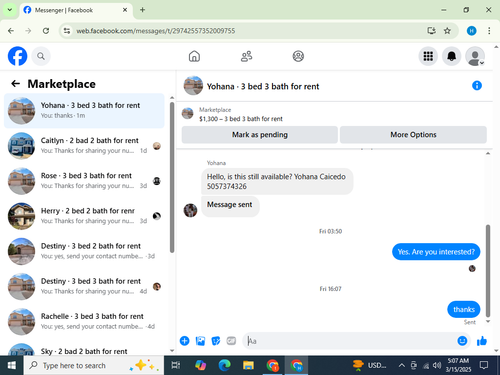Reload the page
The width and height of the screenshot is (500, 375).
[46, 31]
